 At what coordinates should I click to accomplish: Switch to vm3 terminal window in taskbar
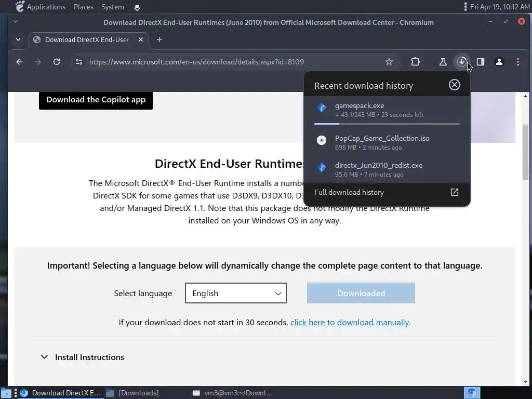tap(233, 393)
